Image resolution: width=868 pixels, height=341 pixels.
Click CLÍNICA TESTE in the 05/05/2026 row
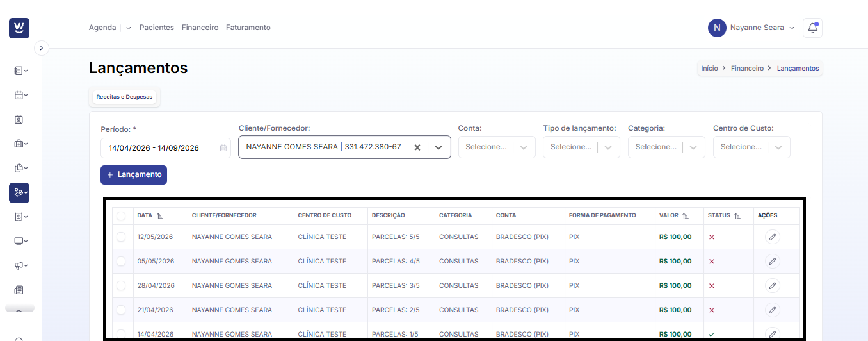(322, 262)
